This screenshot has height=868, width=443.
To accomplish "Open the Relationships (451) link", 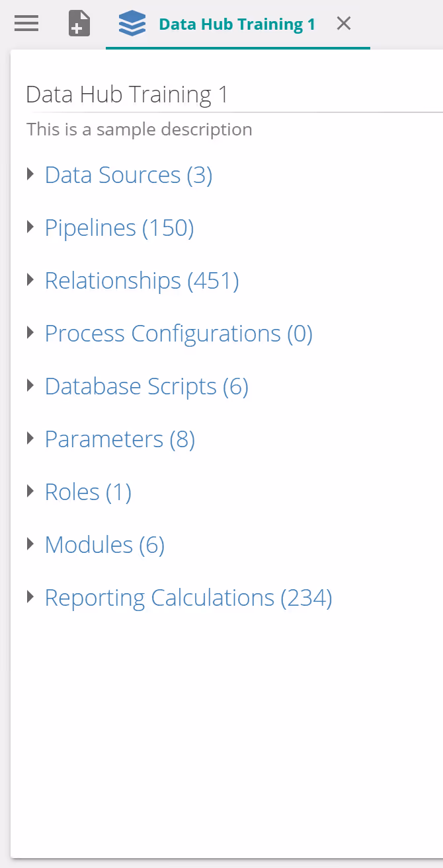I will pyautogui.click(x=141, y=281).
